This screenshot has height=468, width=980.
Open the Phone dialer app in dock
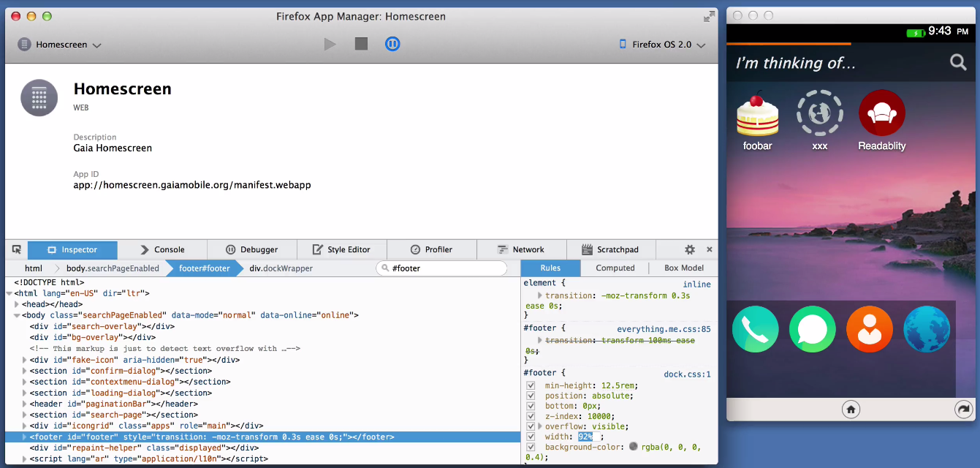pyautogui.click(x=755, y=330)
